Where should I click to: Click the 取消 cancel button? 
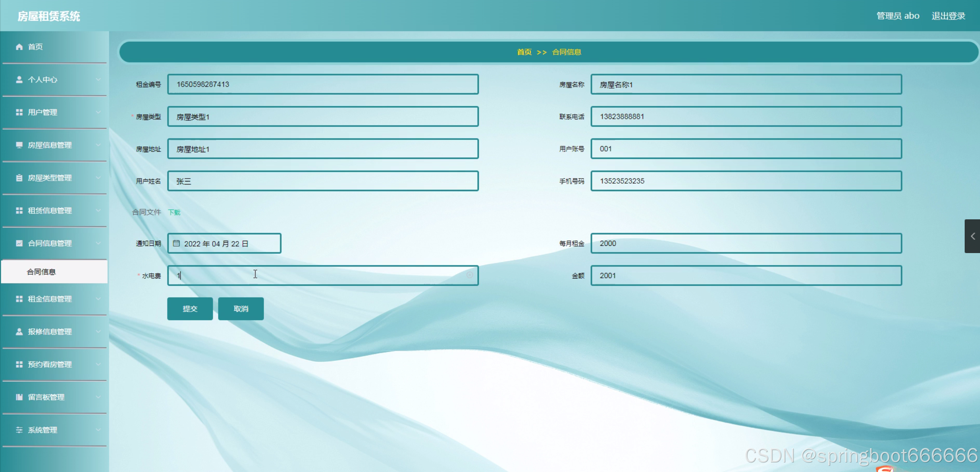click(x=241, y=309)
